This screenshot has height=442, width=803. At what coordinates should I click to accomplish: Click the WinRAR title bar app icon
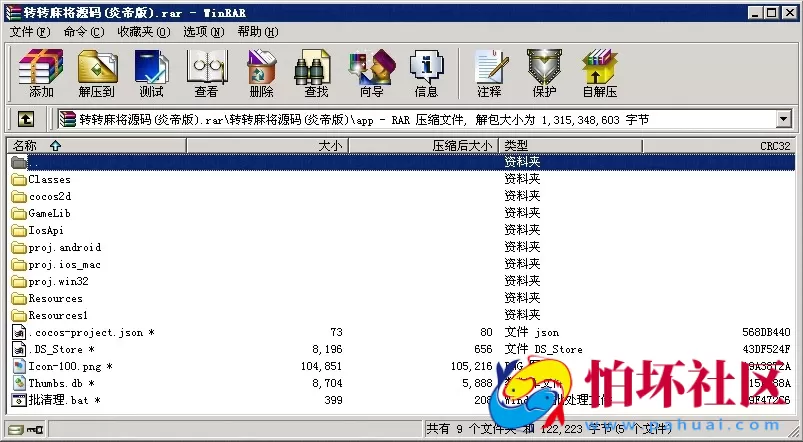point(13,12)
